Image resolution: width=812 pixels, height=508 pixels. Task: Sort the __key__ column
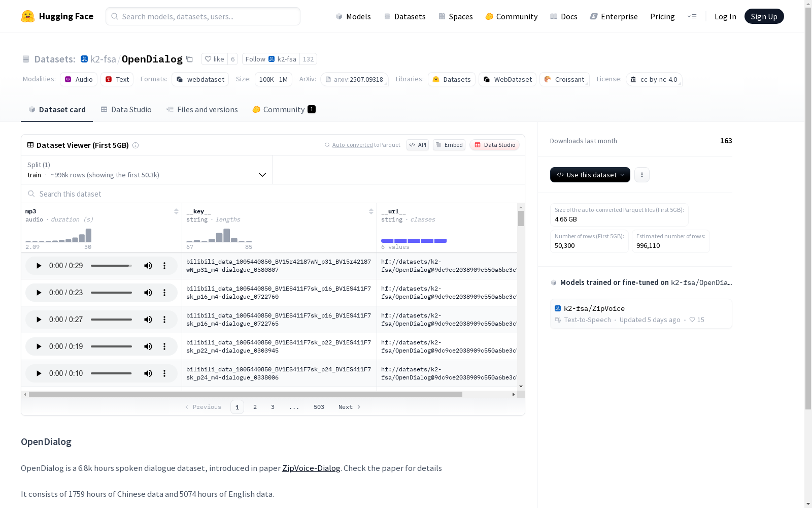(x=371, y=211)
